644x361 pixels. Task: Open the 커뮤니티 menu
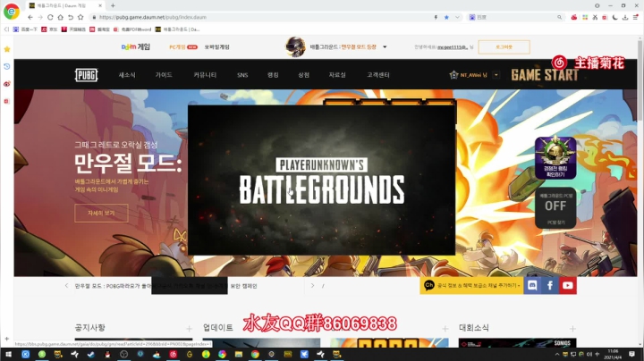coord(205,75)
